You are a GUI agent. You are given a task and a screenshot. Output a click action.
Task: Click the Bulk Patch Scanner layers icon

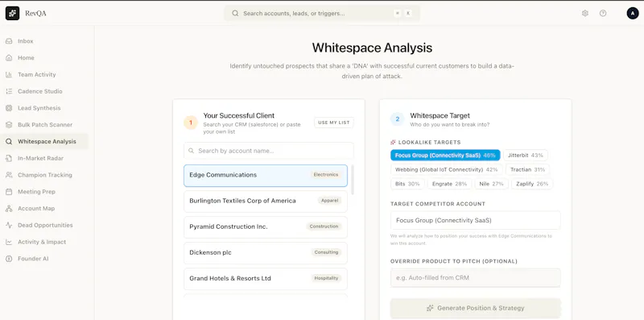pyautogui.click(x=9, y=125)
